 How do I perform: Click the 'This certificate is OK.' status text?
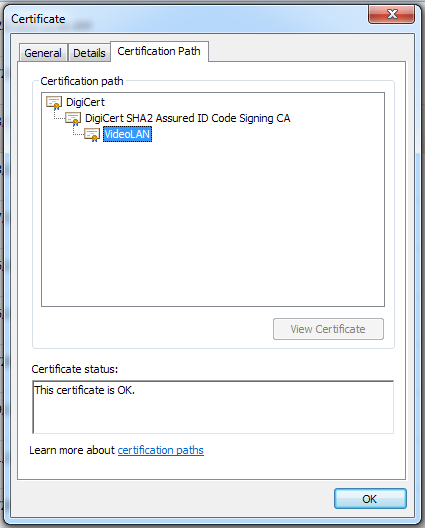pos(85,390)
